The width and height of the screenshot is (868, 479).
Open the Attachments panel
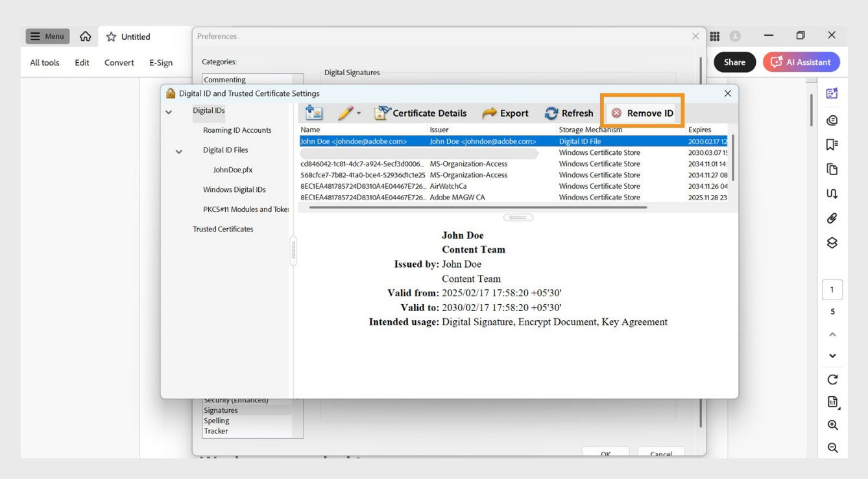[833, 218]
